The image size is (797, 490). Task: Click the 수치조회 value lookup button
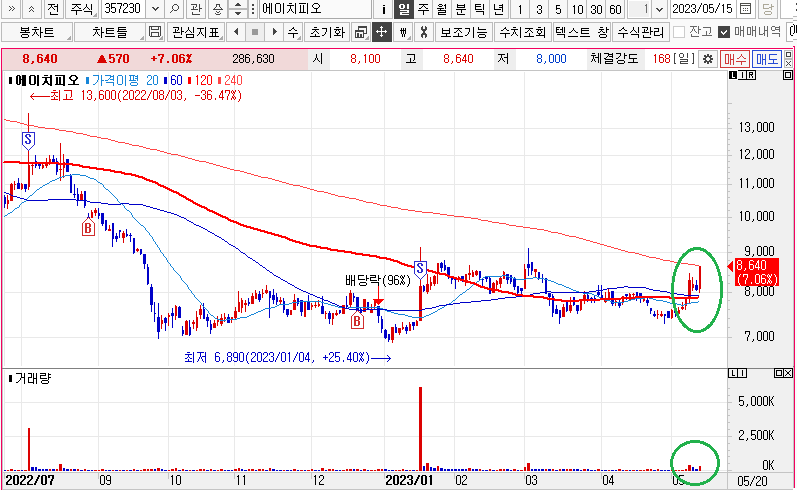[523, 33]
